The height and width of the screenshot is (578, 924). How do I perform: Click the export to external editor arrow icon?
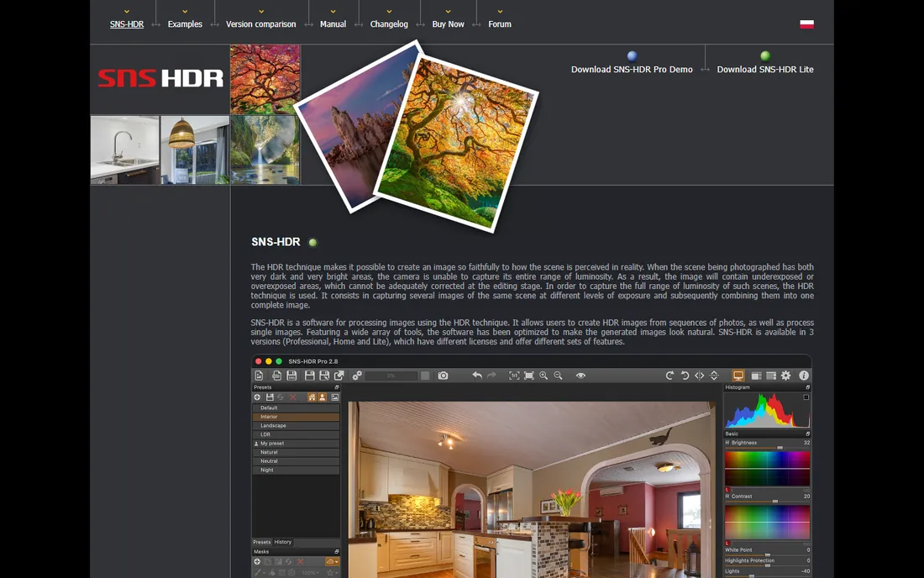click(x=339, y=376)
